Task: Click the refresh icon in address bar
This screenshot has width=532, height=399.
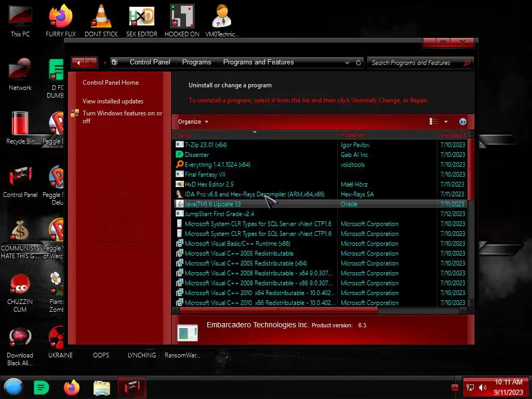Action: pyautogui.click(x=358, y=62)
